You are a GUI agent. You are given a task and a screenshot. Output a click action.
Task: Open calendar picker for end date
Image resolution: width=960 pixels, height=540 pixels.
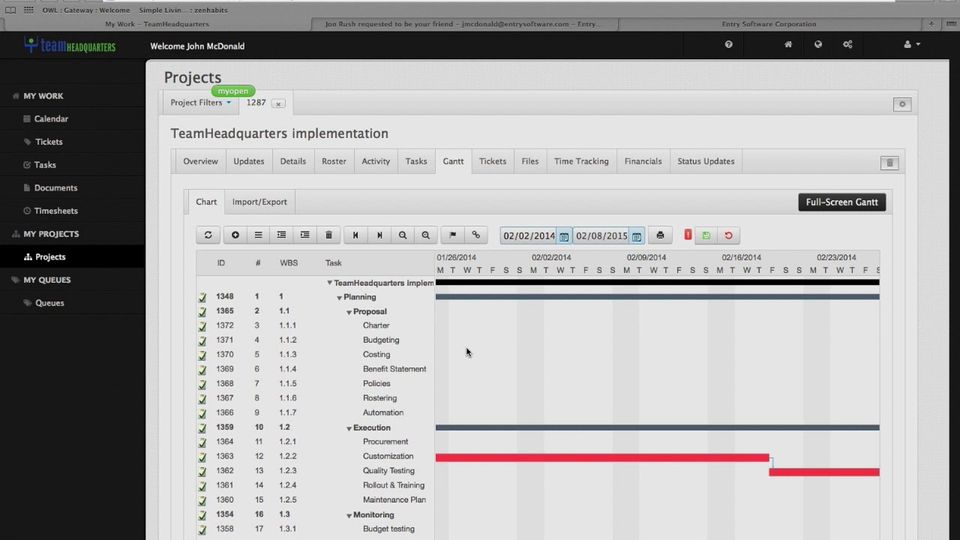pos(637,236)
